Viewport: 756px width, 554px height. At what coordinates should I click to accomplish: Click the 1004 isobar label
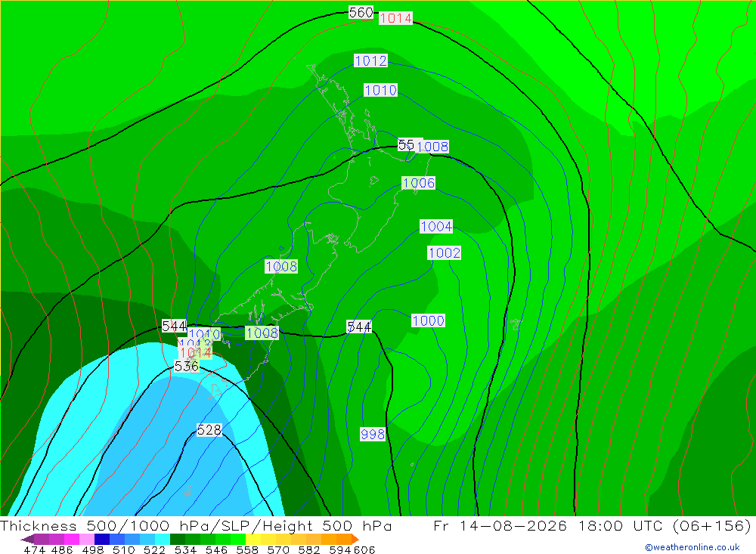[x=436, y=227]
